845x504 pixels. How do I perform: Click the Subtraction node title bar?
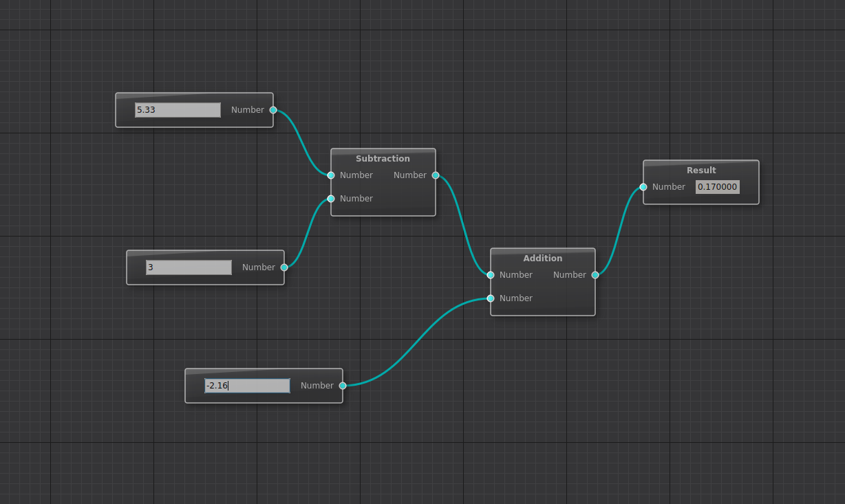tap(383, 158)
